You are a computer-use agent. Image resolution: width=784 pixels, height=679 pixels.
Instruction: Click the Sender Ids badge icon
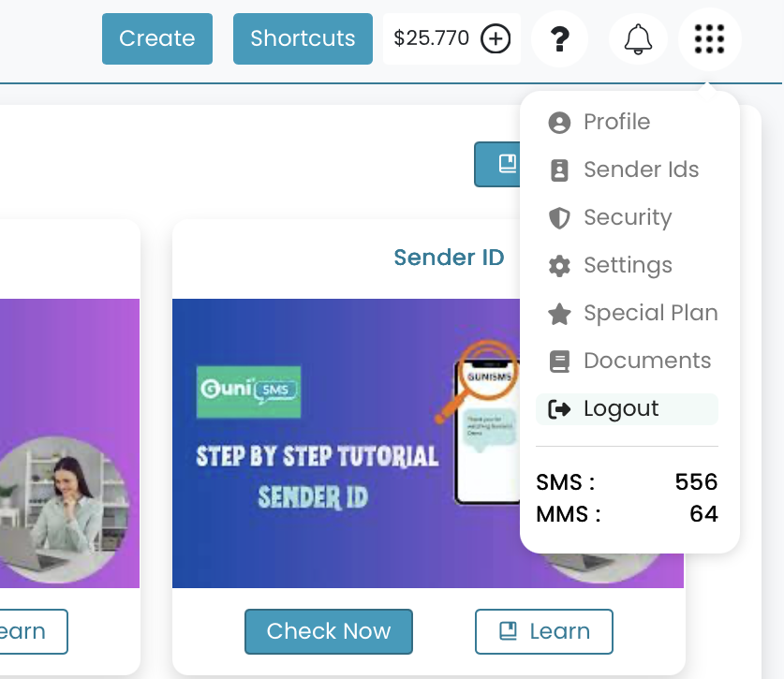click(559, 170)
